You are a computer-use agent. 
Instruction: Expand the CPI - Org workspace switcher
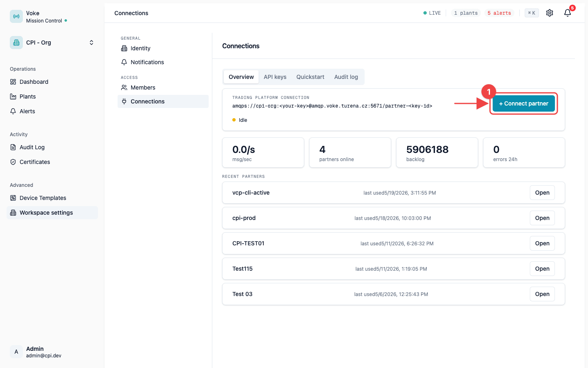click(91, 43)
